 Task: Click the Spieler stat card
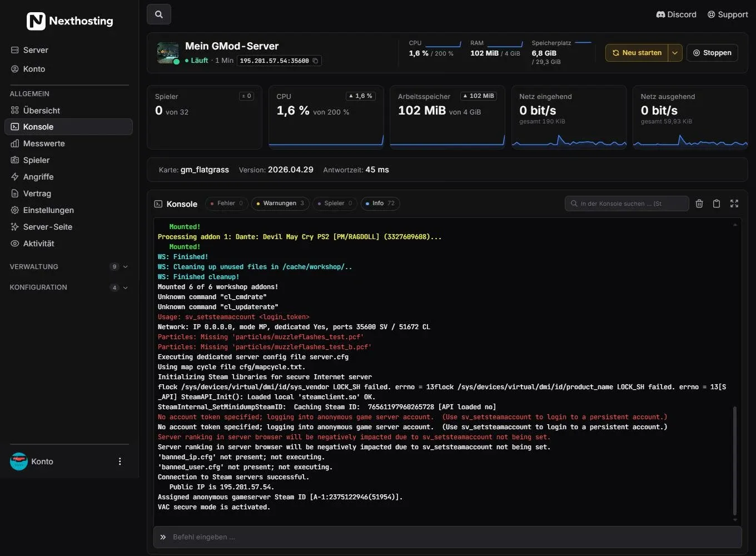click(x=205, y=117)
